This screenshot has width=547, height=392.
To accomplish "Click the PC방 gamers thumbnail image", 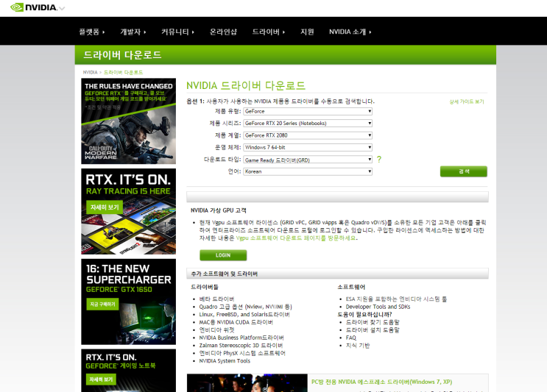I will pyautogui.click(x=247, y=383).
